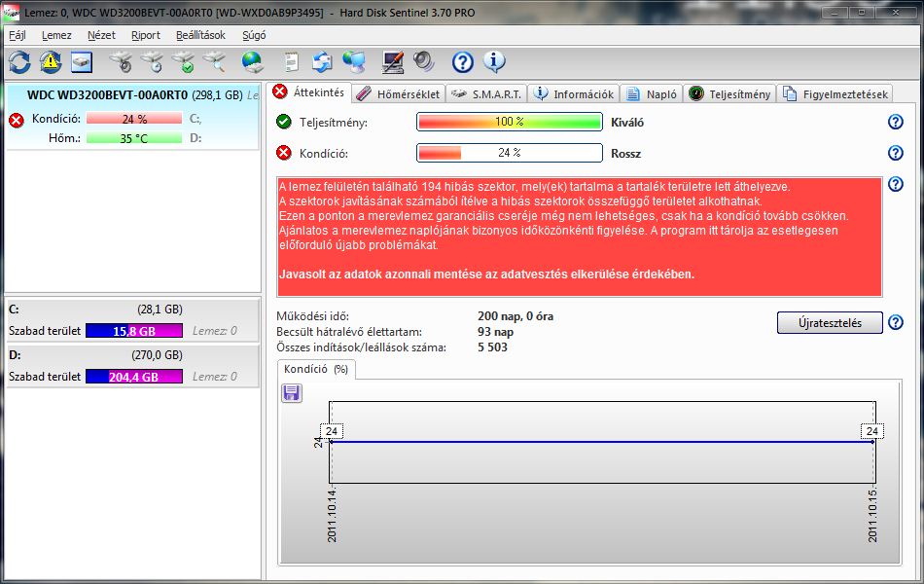Switch to the Hőmérséklet tab

(399, 94)
